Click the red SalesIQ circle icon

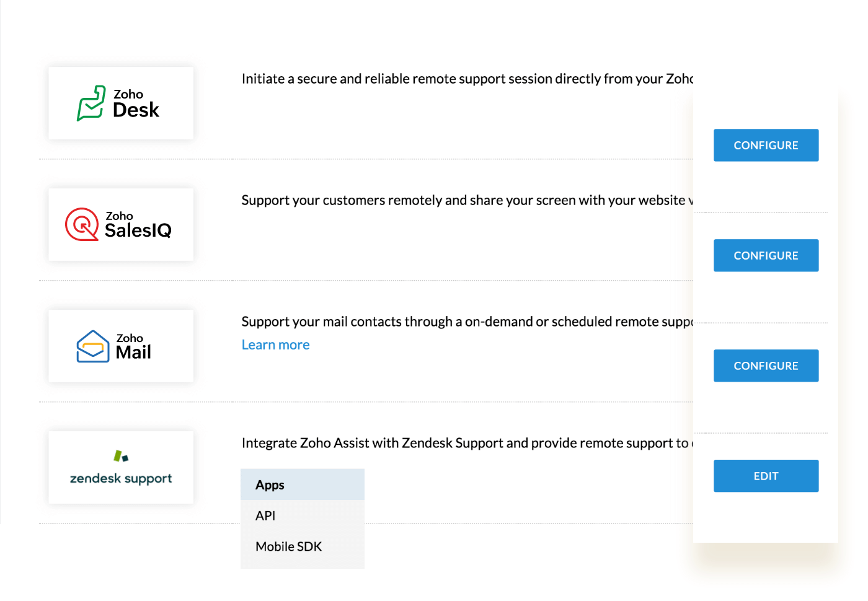82,224
